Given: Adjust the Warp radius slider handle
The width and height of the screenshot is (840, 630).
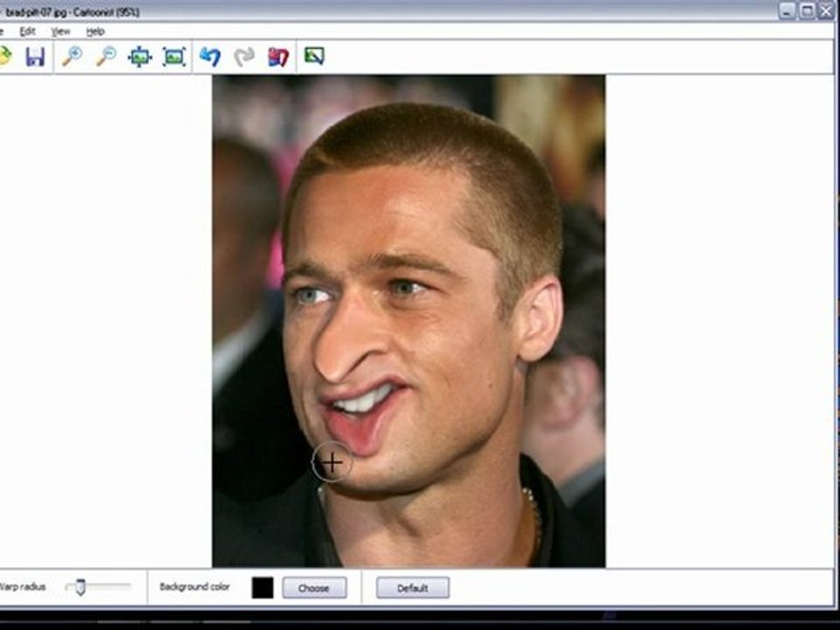Looking at the screenshot, I should 80,587.
